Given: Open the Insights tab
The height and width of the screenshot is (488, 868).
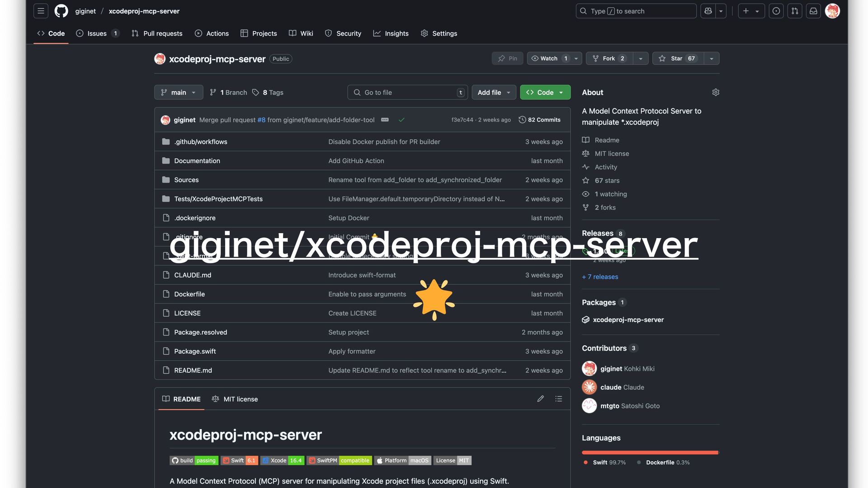Looking at the screenshot, I should pyautogui.click(x=391, y=33).
